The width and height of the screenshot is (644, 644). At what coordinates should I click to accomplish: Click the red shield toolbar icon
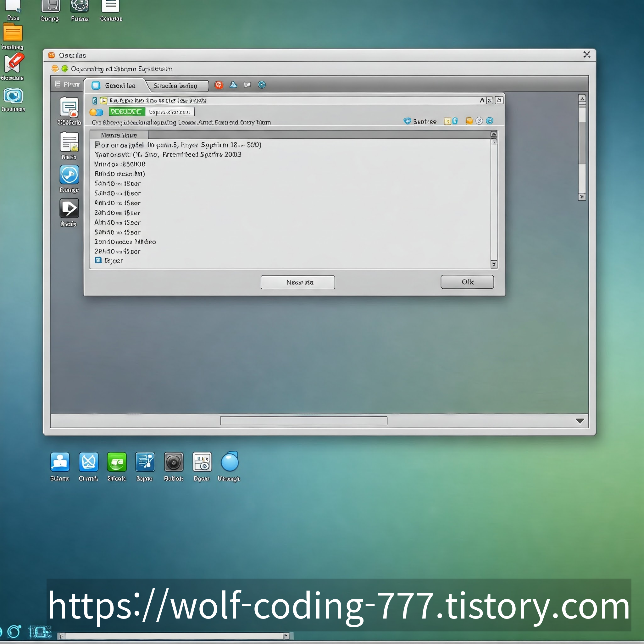pos(219,85)
